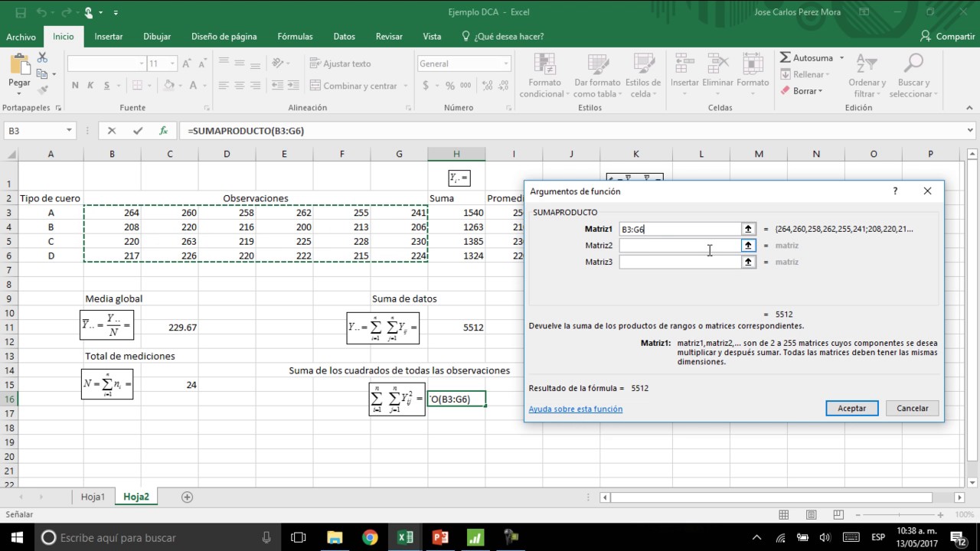
Task: Click the formula bar confirm checkmark icon
Action: point(138,131)
